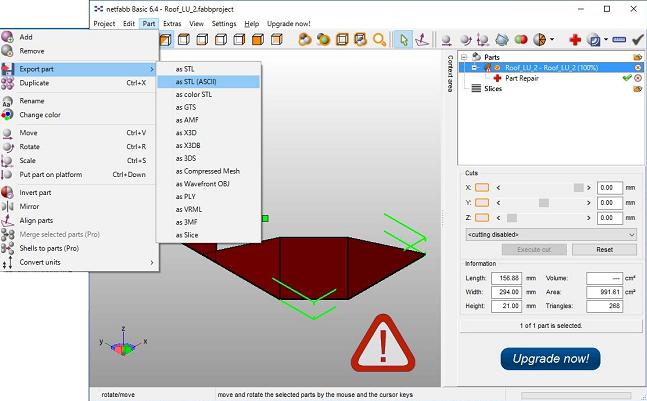
Task: Click the Duplicate icon in menu
Action: pos(8,83)
